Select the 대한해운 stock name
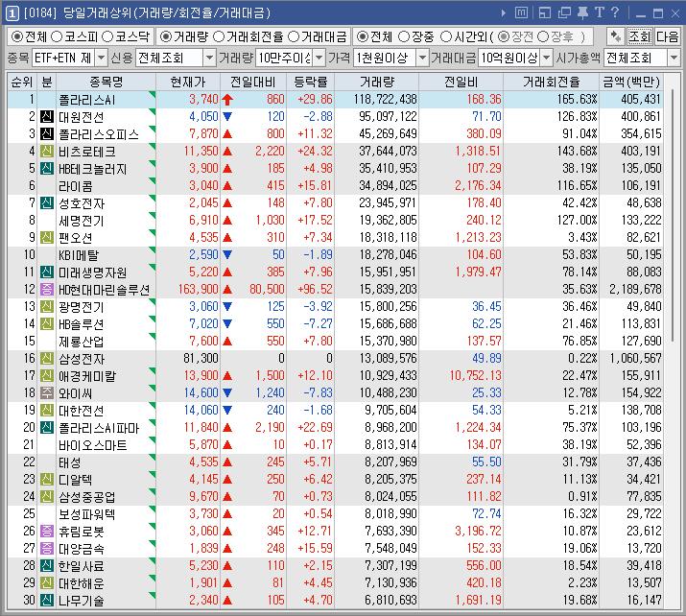The height and width of the screenshot is (616, 686). [x=82, y=583]
